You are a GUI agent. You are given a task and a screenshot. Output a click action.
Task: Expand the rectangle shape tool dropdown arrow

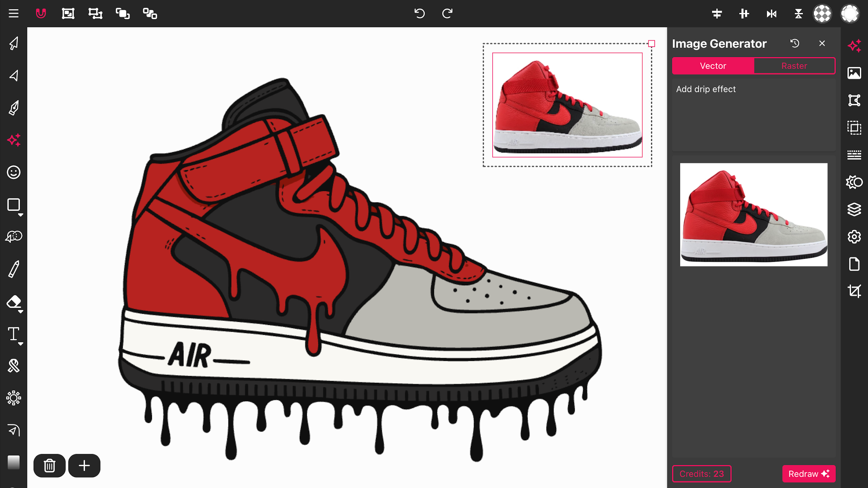tap(21, 215)
